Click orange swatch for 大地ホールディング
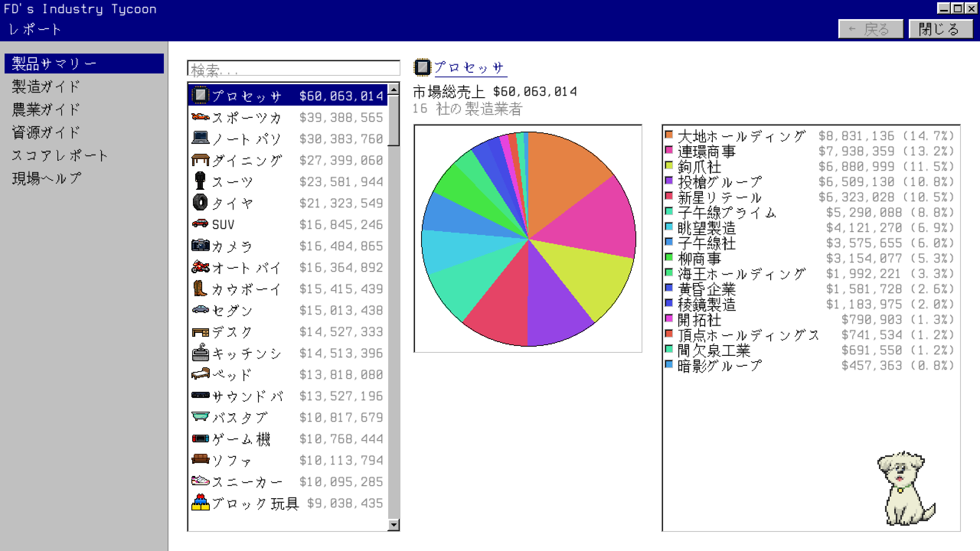This screenshot has width=980, height=551. coord(669,134)
